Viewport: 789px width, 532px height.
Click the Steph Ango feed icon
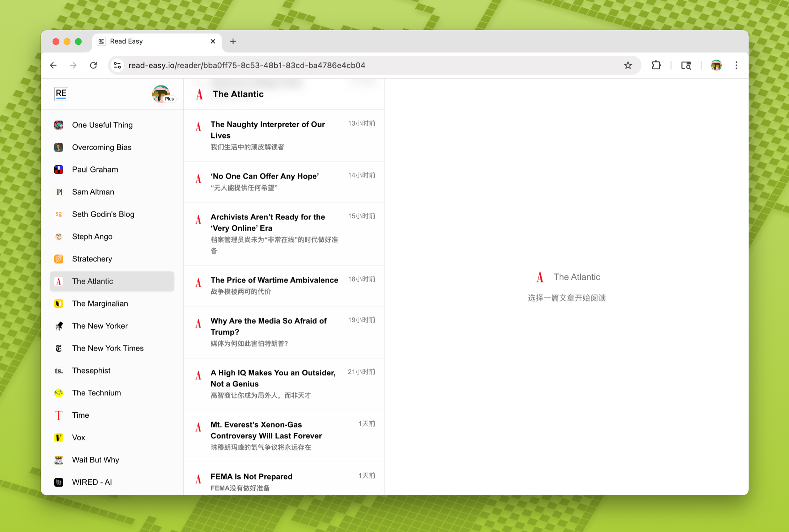[x=59, y=237]
